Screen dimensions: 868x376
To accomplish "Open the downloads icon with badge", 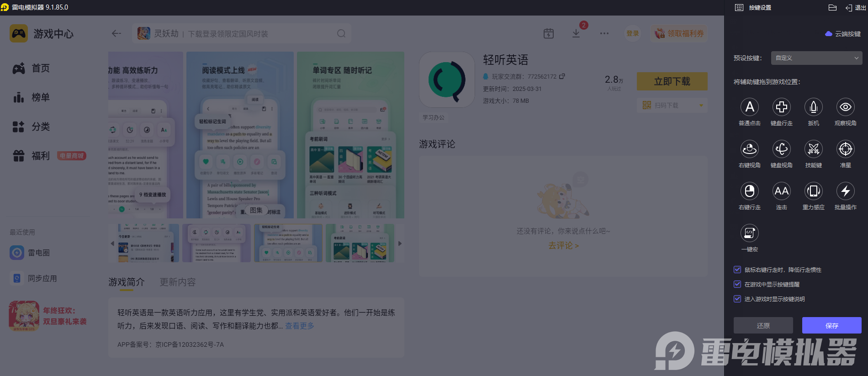I will [576, 33].
